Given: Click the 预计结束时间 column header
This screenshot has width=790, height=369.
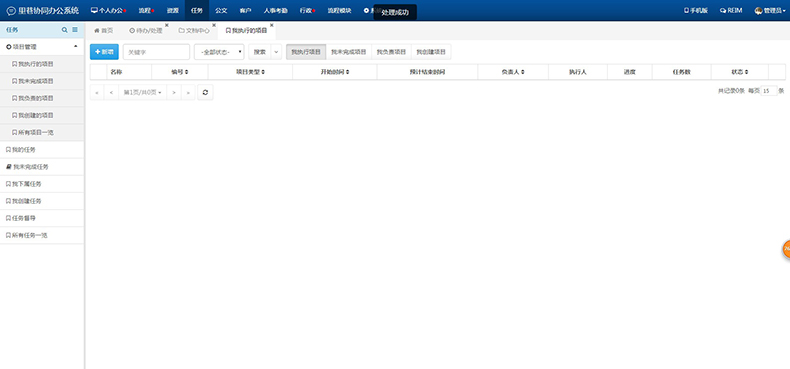Looking at the screenshot, I should (427, 72).
